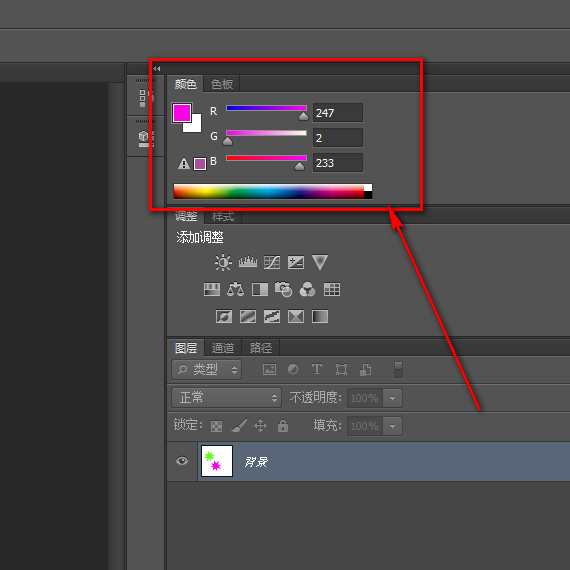This screenshot has width=570, height=570.
Task: Add a Channel Mixer adjustment
Action: [308, 289]
